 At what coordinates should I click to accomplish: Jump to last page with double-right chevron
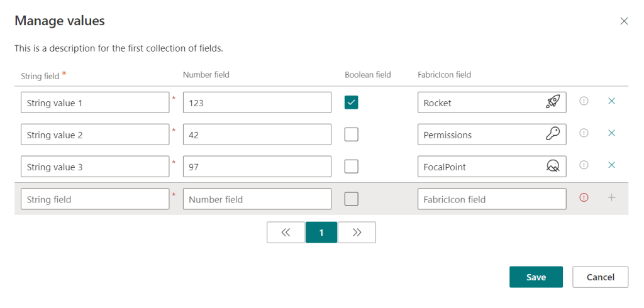click(357, 232)
